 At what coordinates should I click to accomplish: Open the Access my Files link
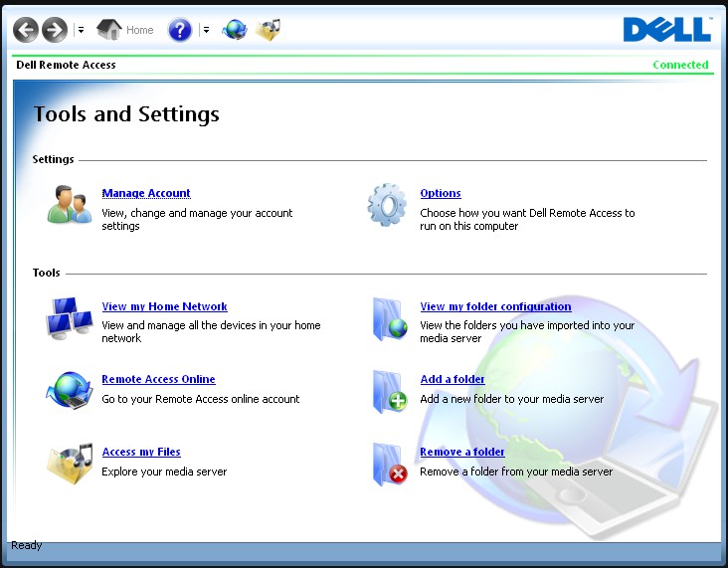tap(141, 452)
